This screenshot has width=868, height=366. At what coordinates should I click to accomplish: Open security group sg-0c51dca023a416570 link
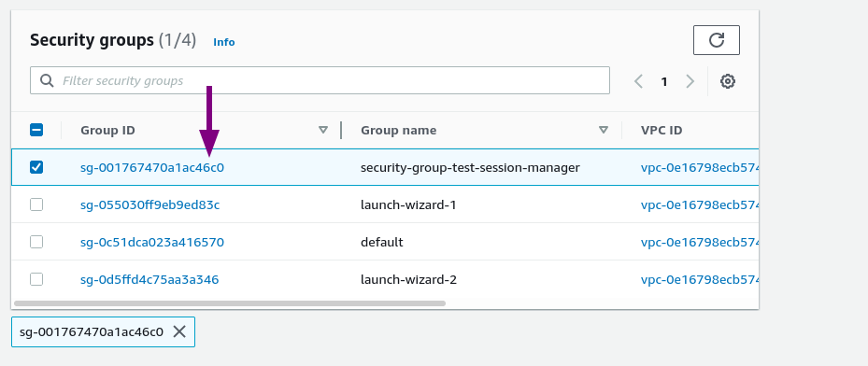pos(152,242)
